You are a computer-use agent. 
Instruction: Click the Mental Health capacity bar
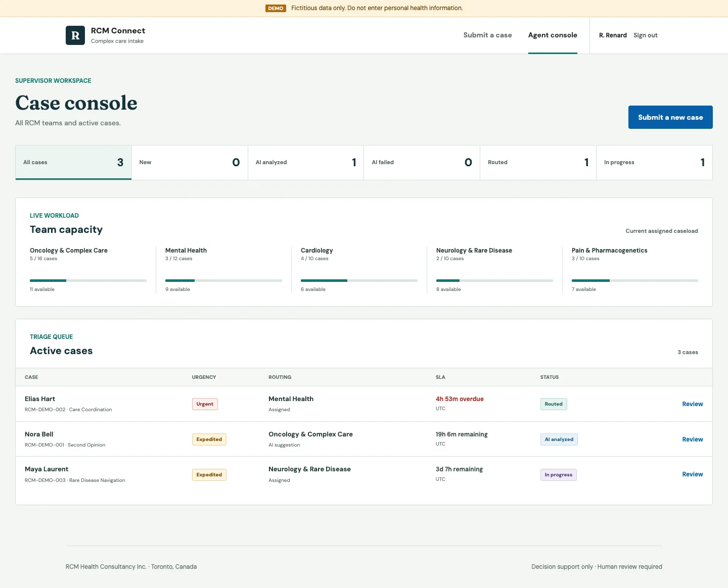pos(223,280)
